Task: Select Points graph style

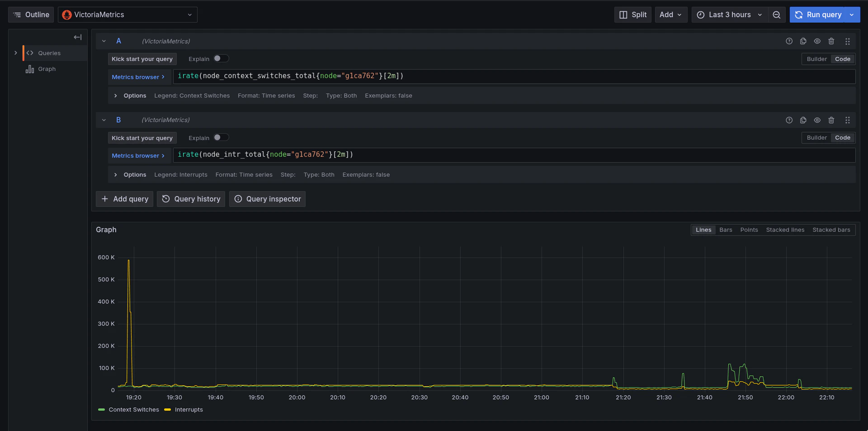Action: click(x=749, y=230)
